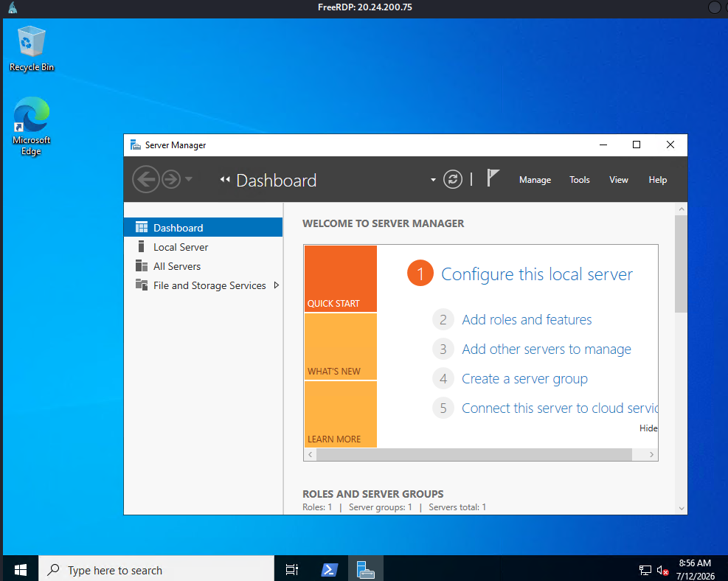728x581 pixels.
Task: Click the taskbar search box
Action: (x=156, y=569)
